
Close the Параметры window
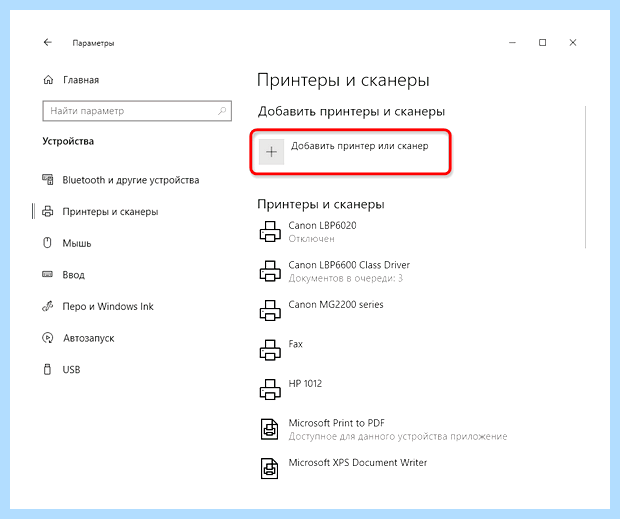(x=573, y=42)
